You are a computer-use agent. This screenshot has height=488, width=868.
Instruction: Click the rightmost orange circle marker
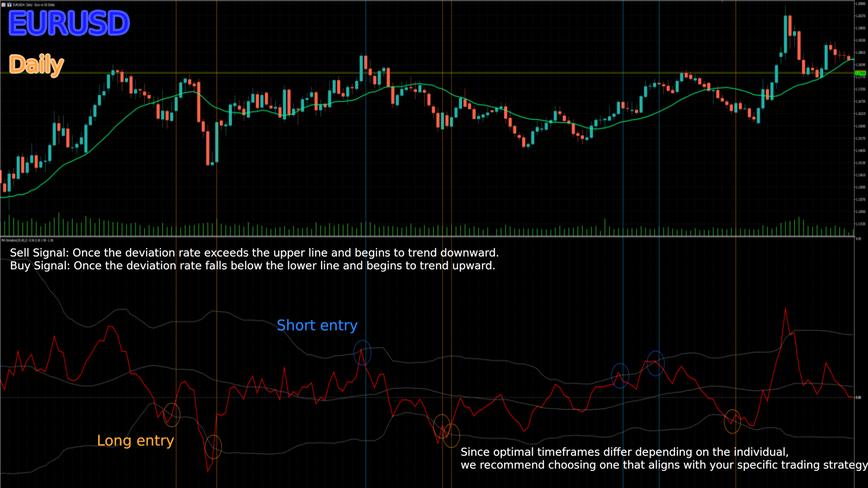[732, 422]
